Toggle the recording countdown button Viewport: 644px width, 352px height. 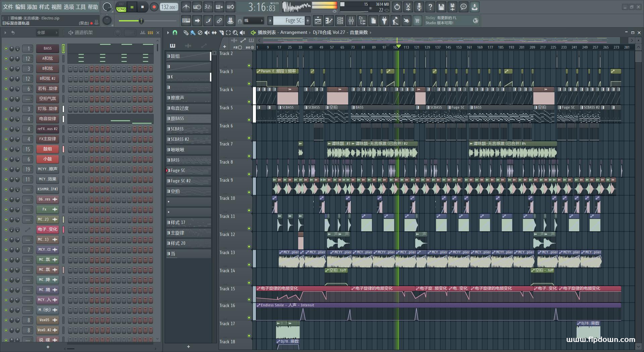[208, 7]
